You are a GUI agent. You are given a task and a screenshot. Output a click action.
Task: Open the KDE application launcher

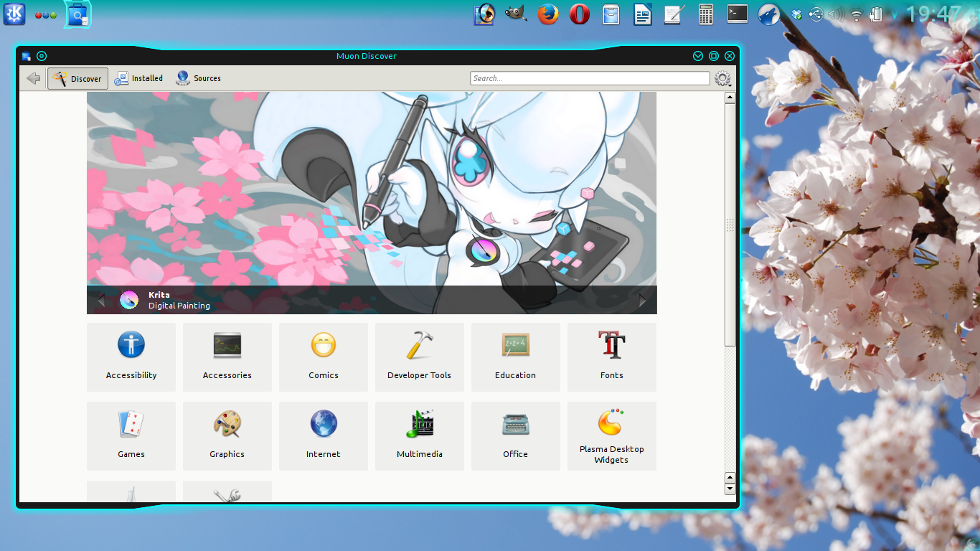tap(14, 14)
